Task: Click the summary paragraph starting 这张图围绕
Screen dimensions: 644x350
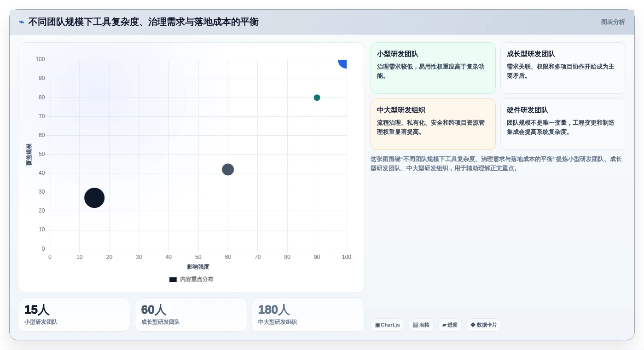Action: pos(496,164)
